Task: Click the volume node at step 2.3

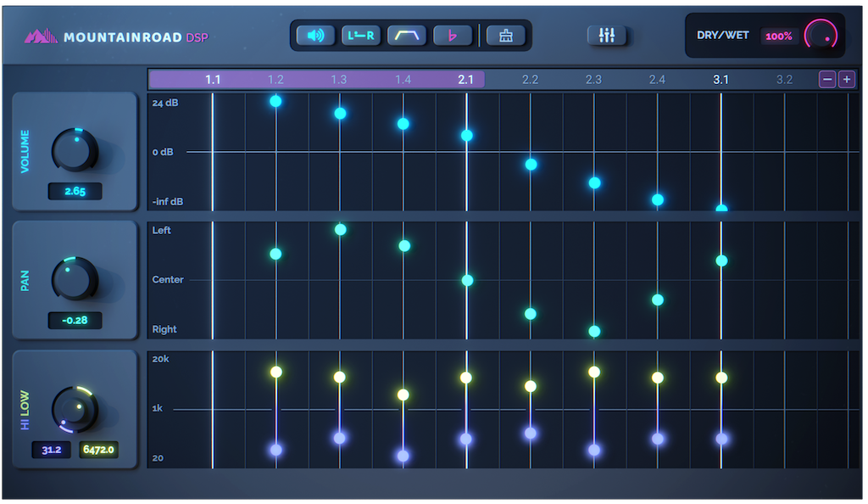Action: tap(594, 182)
